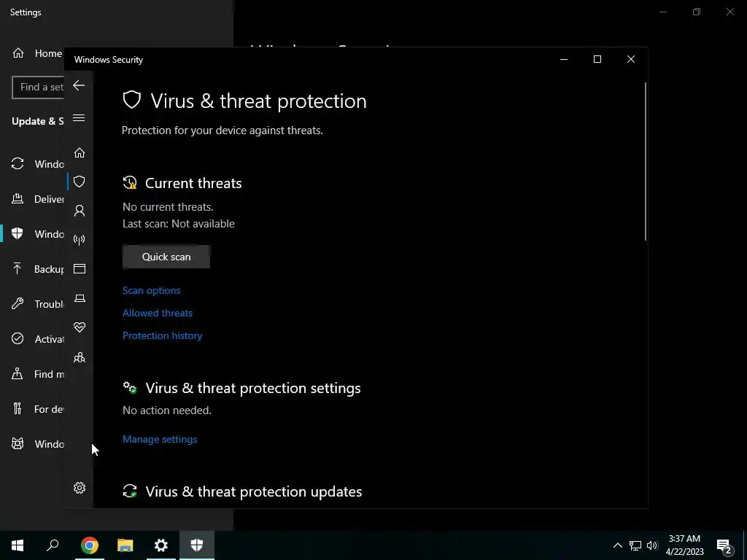This screenshot has height=560, width=747.
Task: Click the Find a setting search box
Action: click(38, 87)
